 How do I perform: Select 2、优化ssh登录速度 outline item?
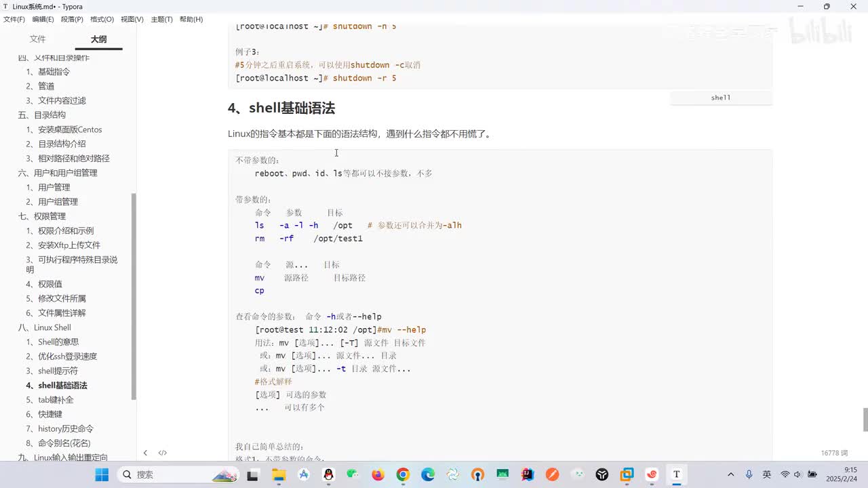pos(62,357)
